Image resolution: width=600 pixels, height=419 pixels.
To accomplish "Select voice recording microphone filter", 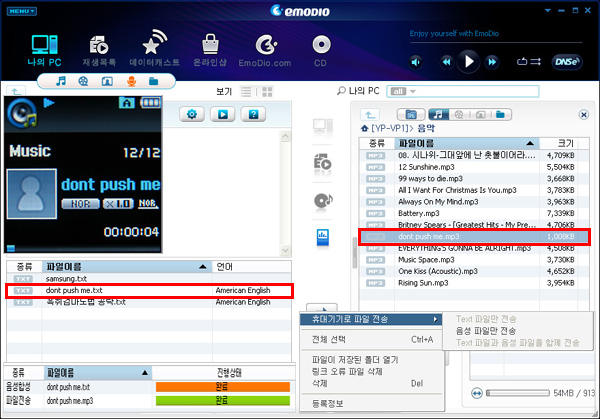I will (131, 81).
